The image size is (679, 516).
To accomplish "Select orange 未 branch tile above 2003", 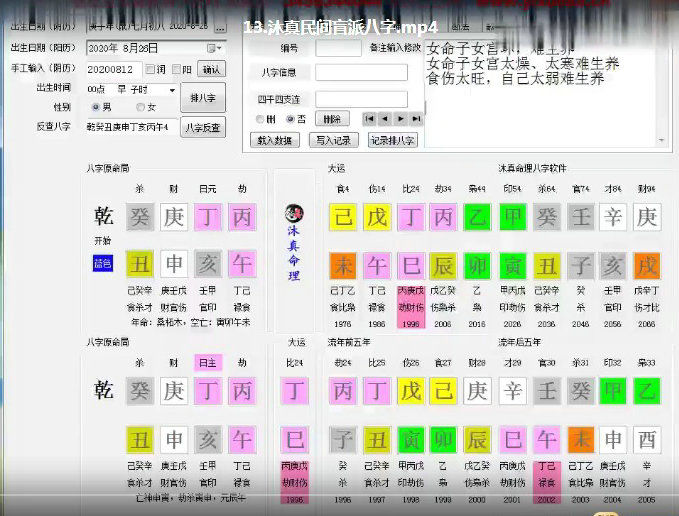I will 581,440.
